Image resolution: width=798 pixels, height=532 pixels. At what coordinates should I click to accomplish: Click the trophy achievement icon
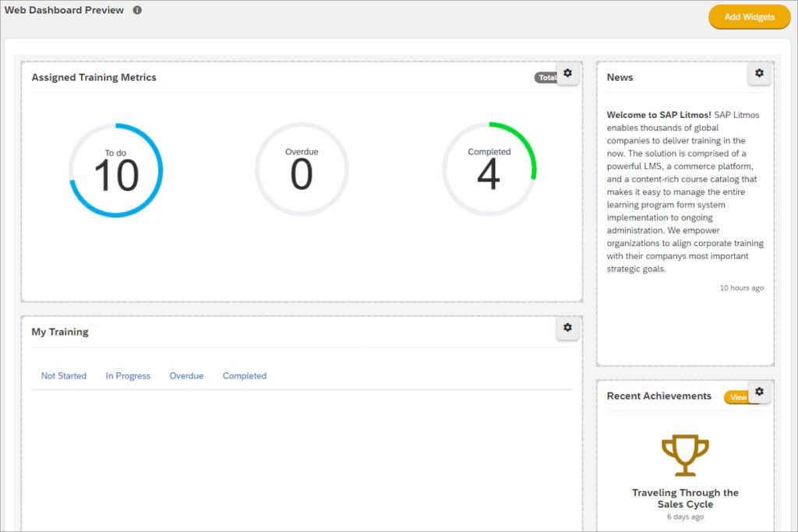[685, 455]
